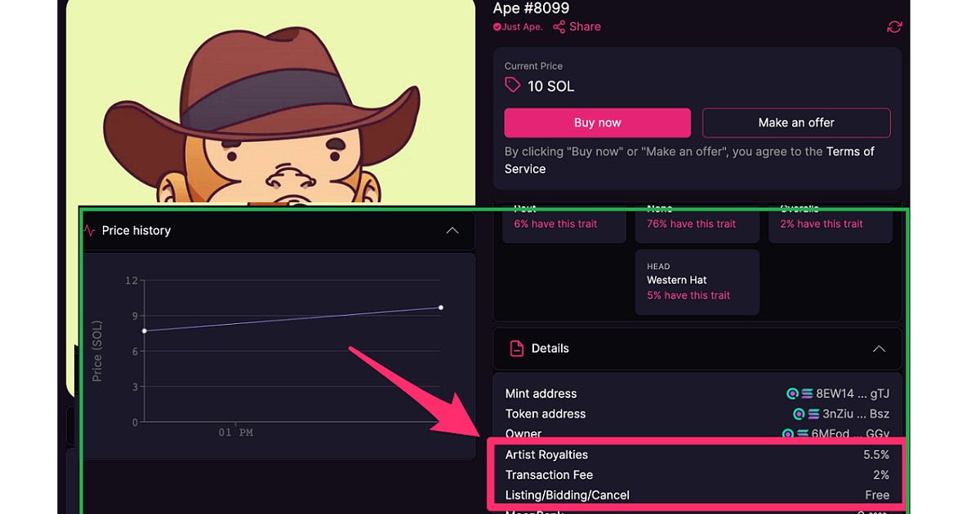Click the share icon next to Share

(x=559, y=27)
